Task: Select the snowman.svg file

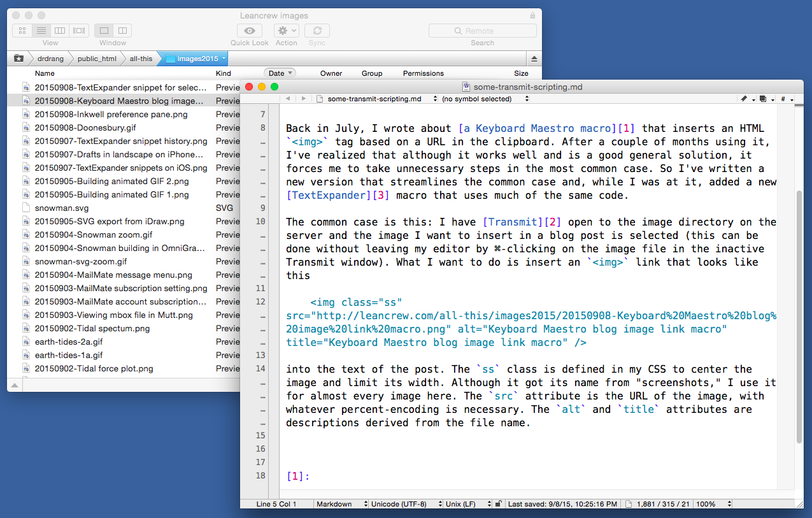Action: tap(62, 208)
